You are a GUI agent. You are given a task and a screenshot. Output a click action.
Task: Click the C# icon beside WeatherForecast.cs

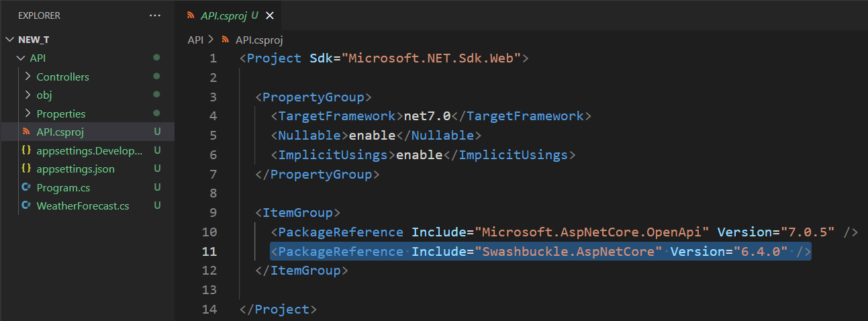tap(26, 205)
